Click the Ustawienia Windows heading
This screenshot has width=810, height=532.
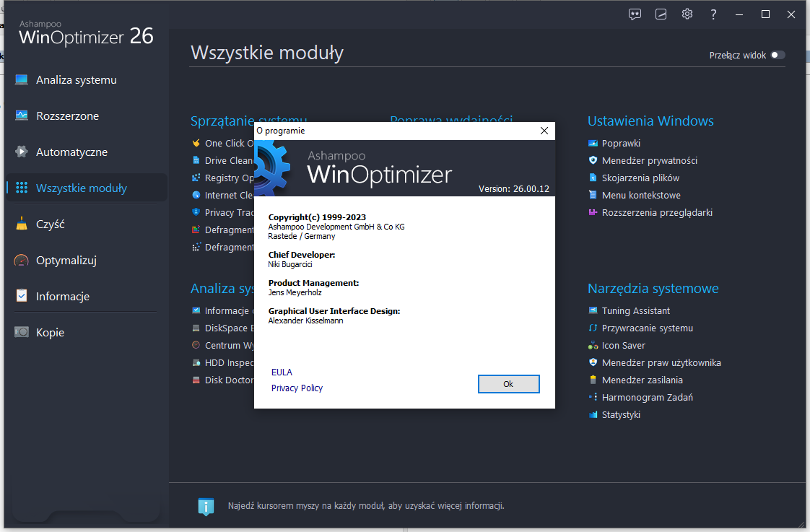(650, 121)
